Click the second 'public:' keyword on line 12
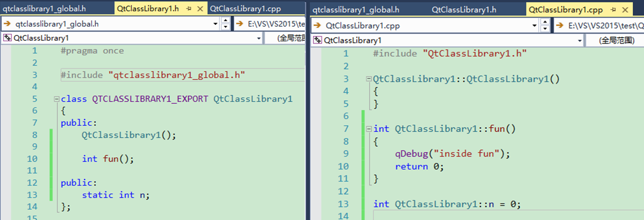The width and height of the screenshot is (644, 220). tap(79, 182)
